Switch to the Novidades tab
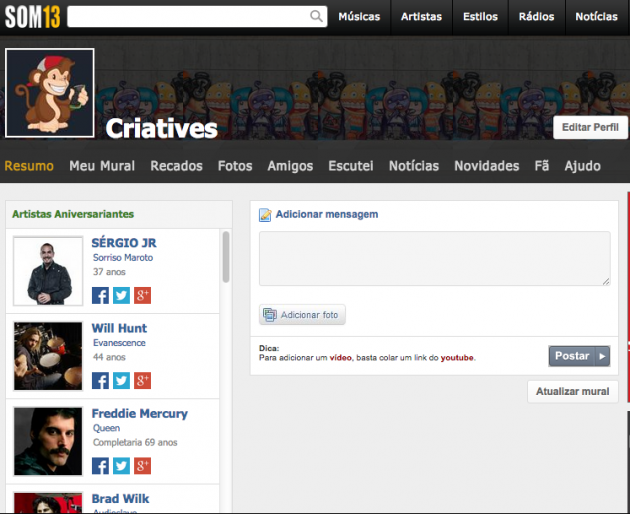The image size is (630, 514). coord(487,166)
